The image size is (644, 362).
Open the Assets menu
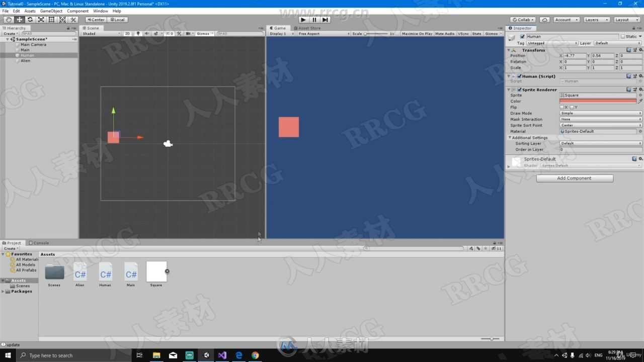[x=30, y=11]
